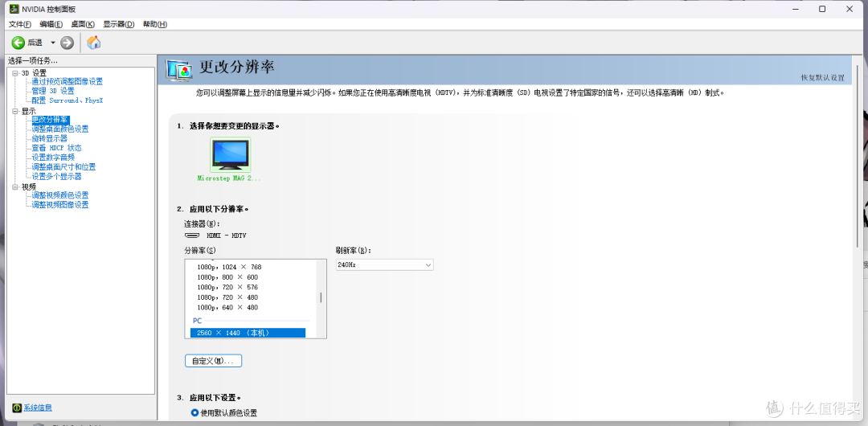Open the 编辑(E) menu
The height and width of the screenshot is (426, 868).
pyautogui.click(x=51, y=24)
